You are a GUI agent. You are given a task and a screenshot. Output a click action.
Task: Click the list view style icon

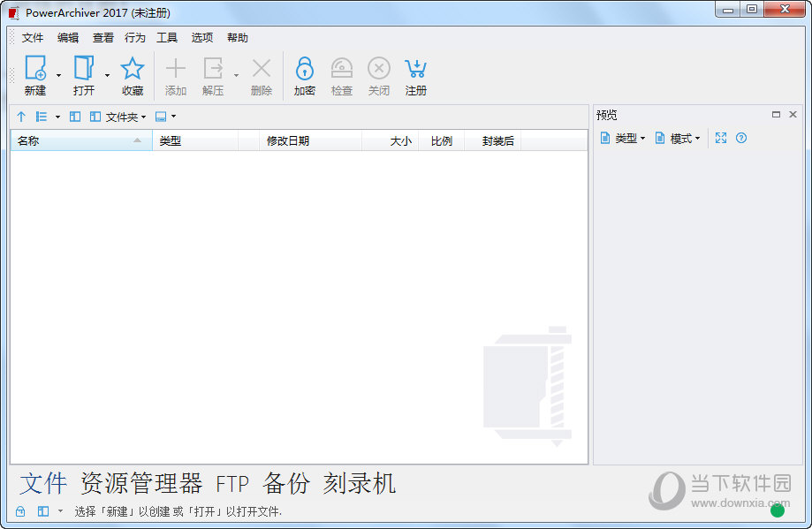42,117
